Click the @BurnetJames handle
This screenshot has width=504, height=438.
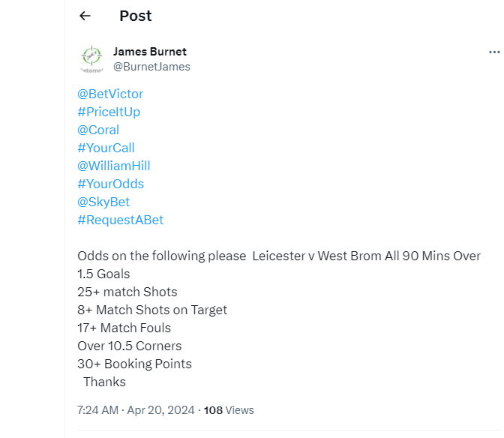point(151,67)
